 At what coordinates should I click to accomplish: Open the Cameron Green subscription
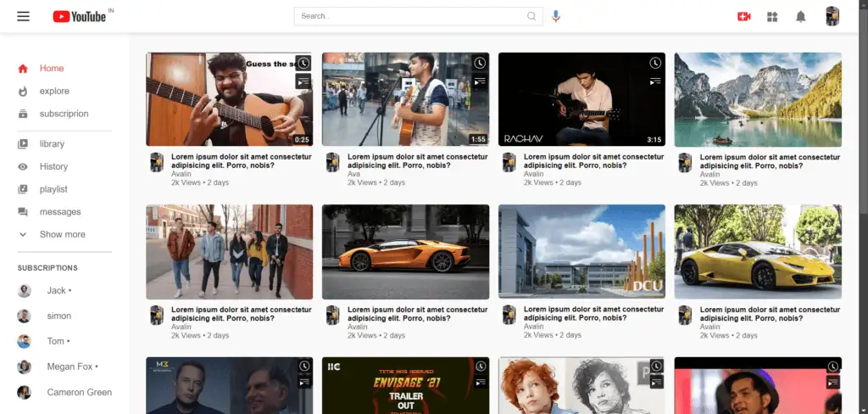[78, 392]
